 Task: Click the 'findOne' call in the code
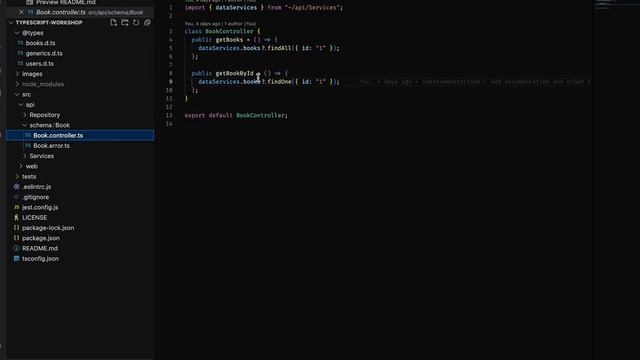tap(279, 82)
